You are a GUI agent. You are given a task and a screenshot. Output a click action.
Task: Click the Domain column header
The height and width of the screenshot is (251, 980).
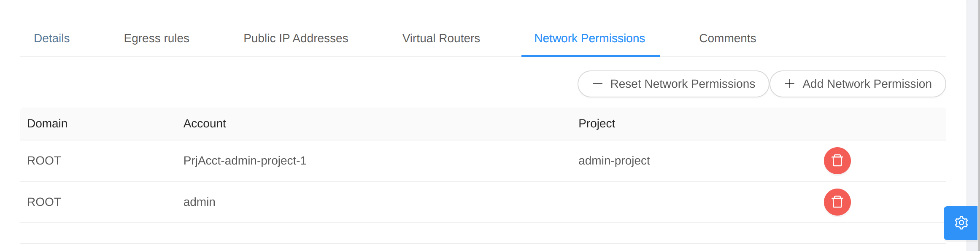47,124
